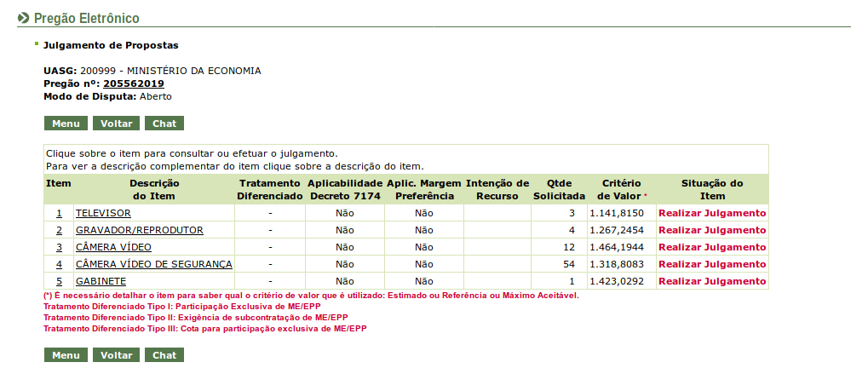Click Realizar Julgamento for CÂMERA VÍDEO row
Image resolution: width=868 pixels, height=391 pixels.
click(712, 247)
